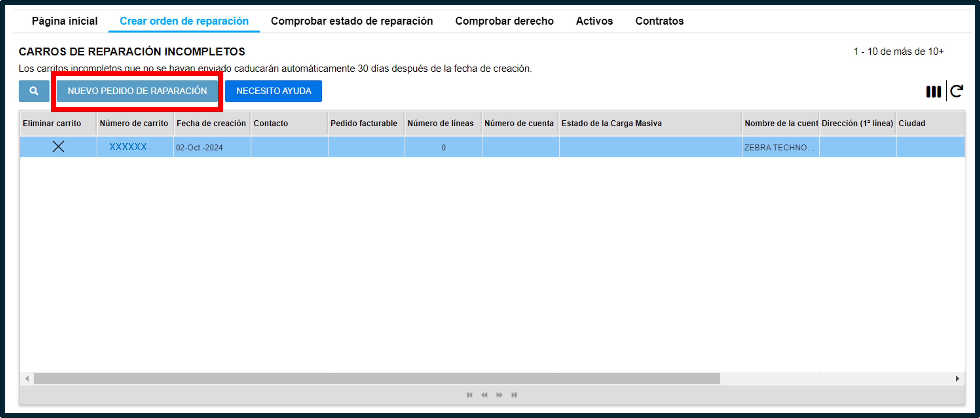Open the Contratos tab

[x=659, y=21]
